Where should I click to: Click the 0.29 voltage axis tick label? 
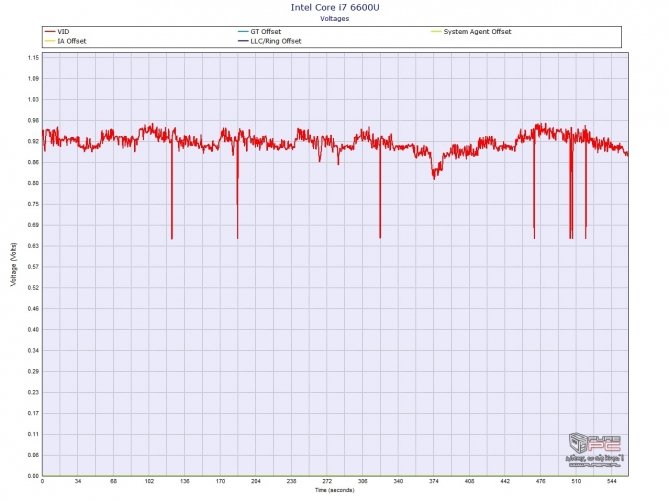(x=33, y=372)
